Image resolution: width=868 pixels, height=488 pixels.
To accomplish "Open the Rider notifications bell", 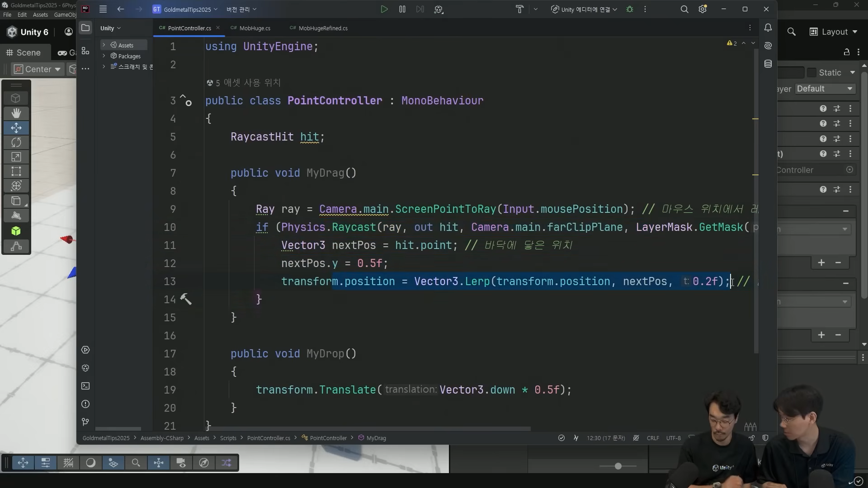I will tap(768, 28).
